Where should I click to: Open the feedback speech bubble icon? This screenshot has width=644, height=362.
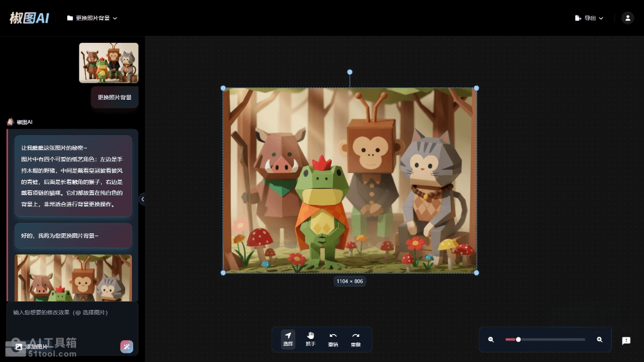click(x=626, y=341)
